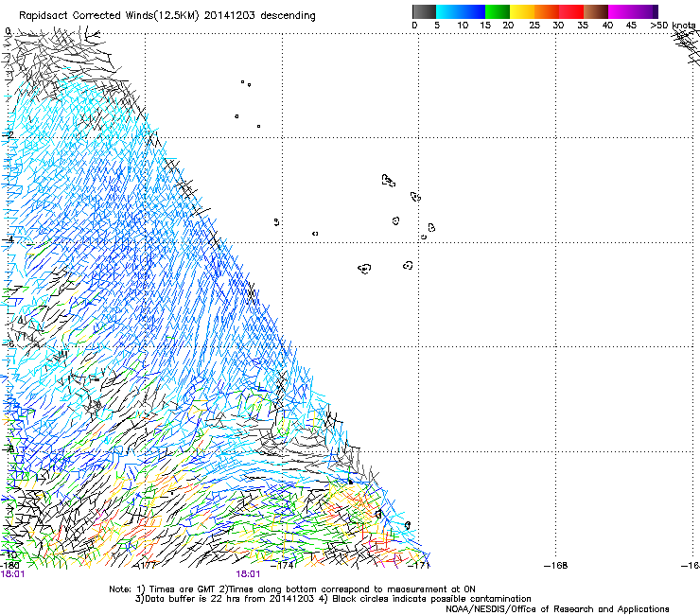Click the green 15-20 knots legend segment

(x=498, y=11)
